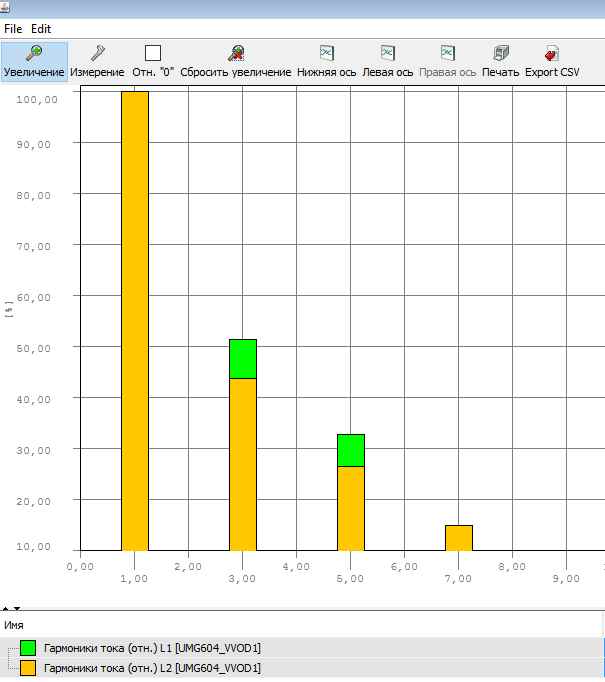Image resolution: width=605 pixels, height=682 pixels.
Task: Click the Имя column header
Action: pos(14,624)
